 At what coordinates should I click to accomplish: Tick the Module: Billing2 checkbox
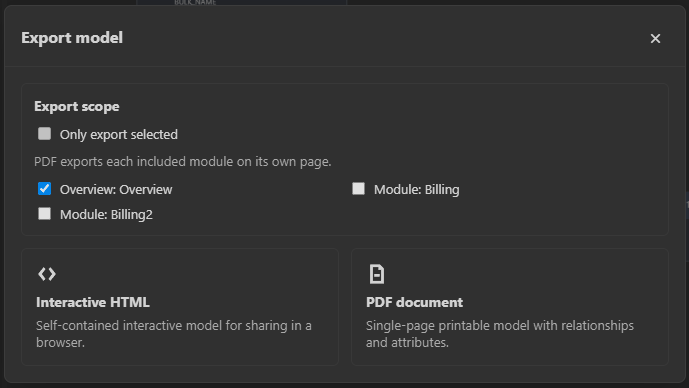coord(44,214)
